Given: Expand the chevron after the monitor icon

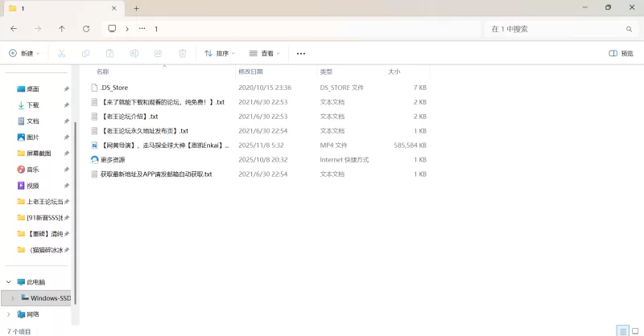Looking at the screenshot, I should pos(127,29).
